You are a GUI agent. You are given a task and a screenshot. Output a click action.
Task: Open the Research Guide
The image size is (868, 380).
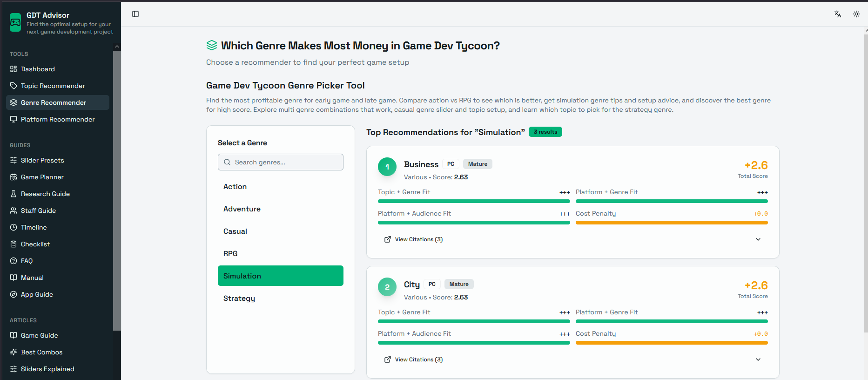(x=58, y=194)
